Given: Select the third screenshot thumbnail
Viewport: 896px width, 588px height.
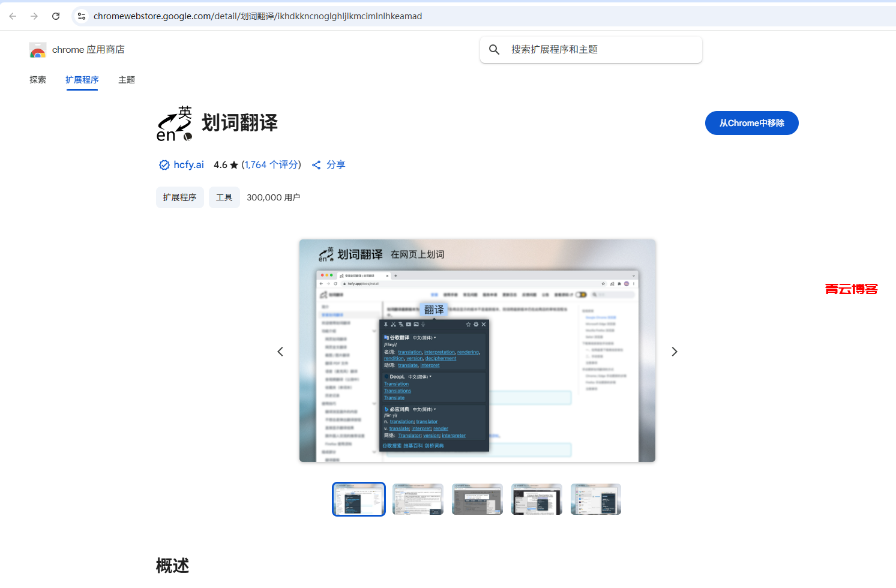Looking at the screenshot, I should click(x=477, y=499).
